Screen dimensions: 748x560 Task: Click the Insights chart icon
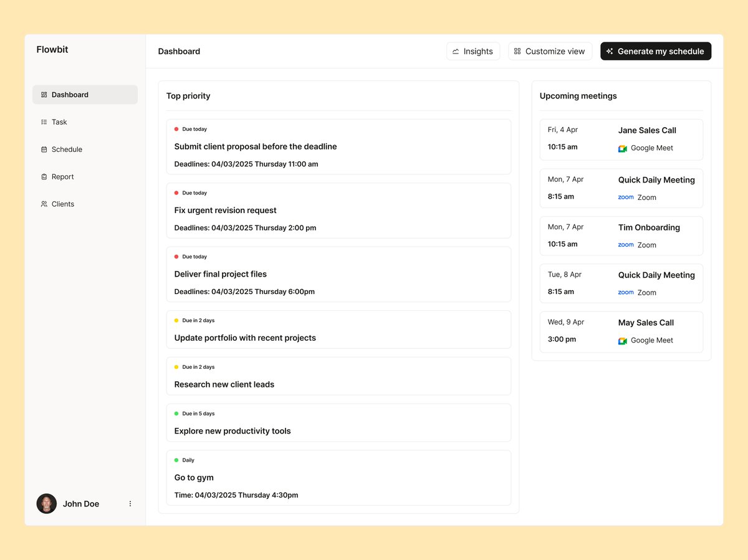point(456,52)
